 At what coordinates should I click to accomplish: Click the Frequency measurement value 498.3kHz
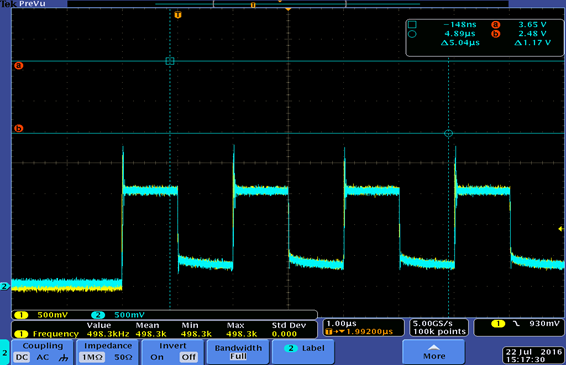[108, 334]
